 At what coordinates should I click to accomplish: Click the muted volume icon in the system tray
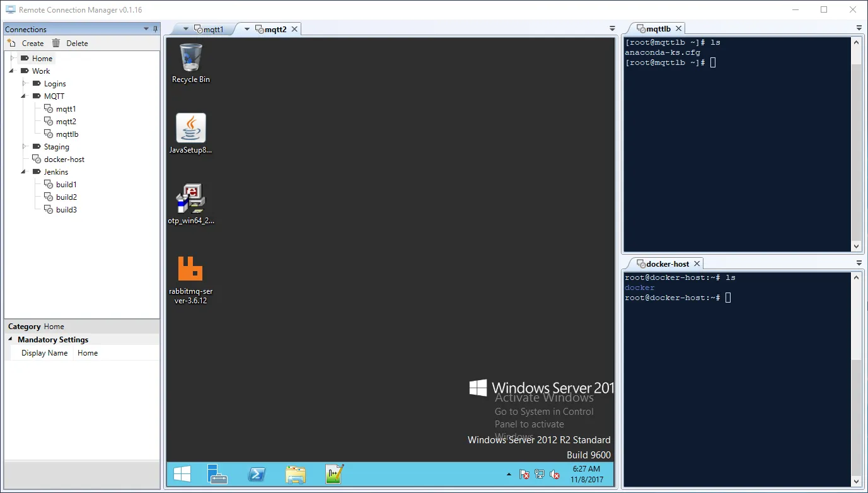pos(554,474)
